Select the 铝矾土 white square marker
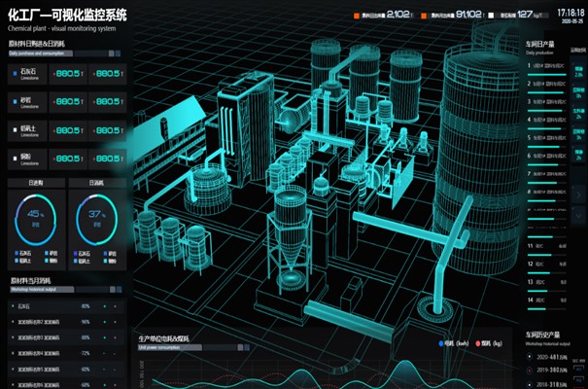The image size is (588, 389). pos(15,130)
